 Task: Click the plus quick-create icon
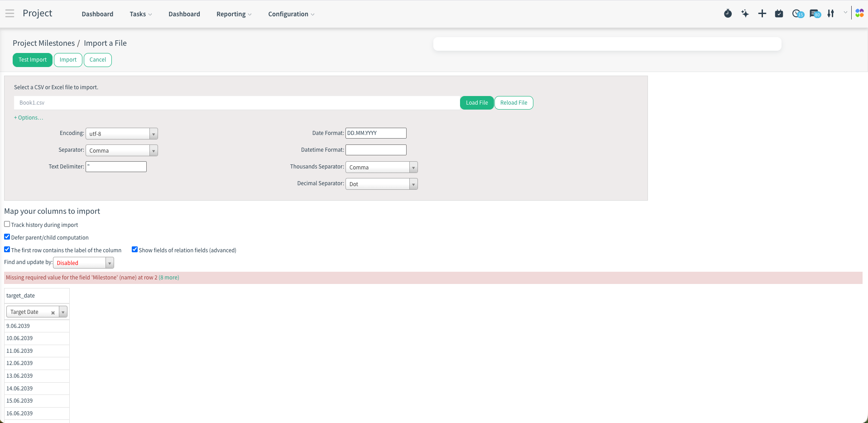tap(762, 14)
